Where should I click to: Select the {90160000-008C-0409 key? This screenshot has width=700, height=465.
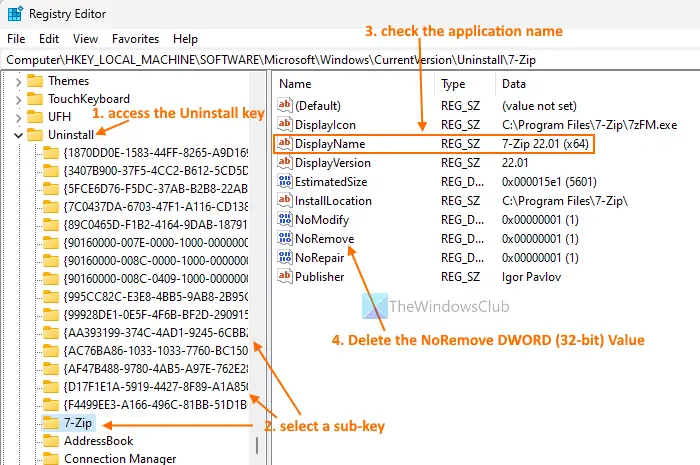tap(156, 278)
